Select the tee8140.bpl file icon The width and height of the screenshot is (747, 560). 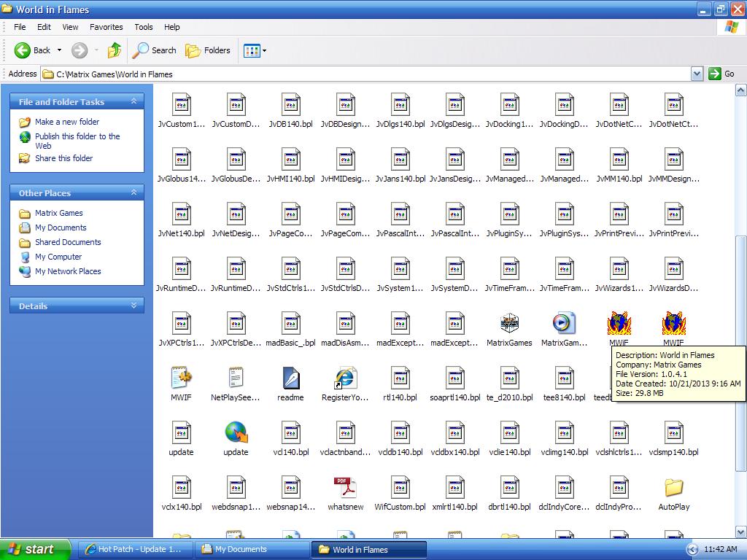564,378
